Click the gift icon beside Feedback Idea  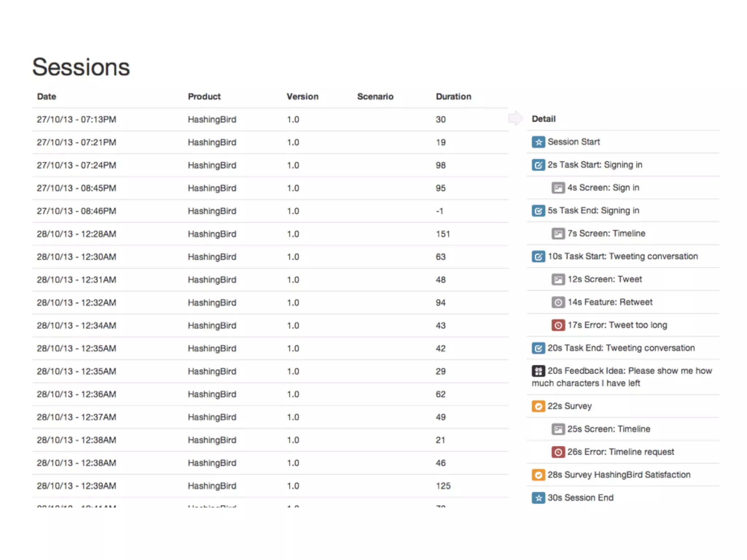[538, 371]
